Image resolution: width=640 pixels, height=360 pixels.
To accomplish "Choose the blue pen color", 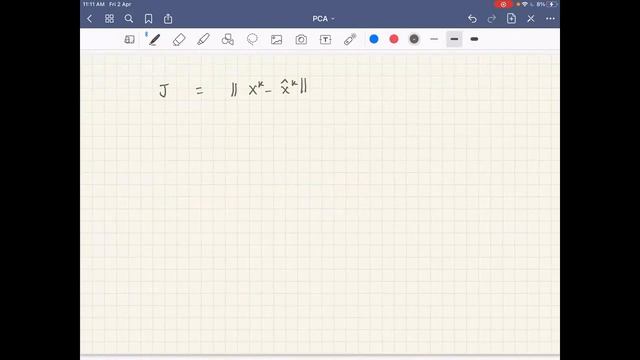I will coord(374,39).
